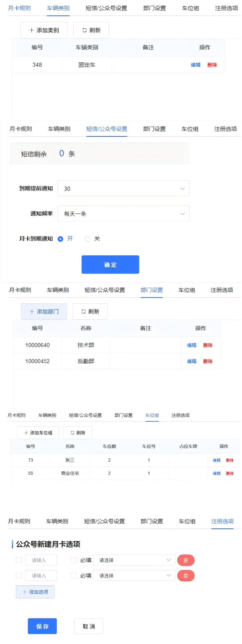242x644 pixels.
Task: Tick the first option row's leading checkbox
Action: tap(19, 560)
